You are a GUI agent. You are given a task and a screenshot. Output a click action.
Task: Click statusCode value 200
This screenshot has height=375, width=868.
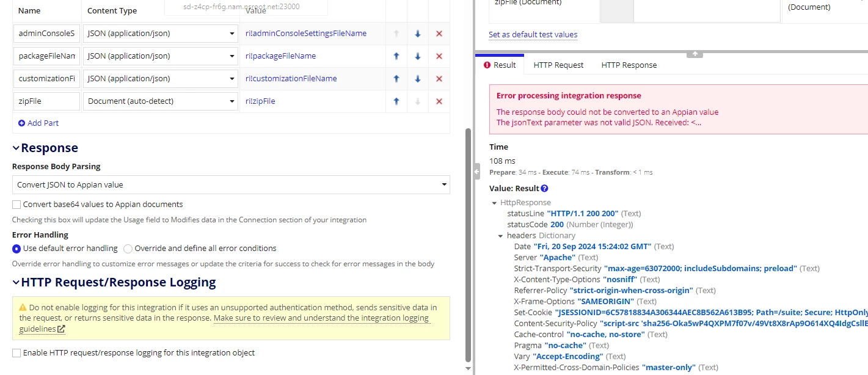(x=557, y=225)
